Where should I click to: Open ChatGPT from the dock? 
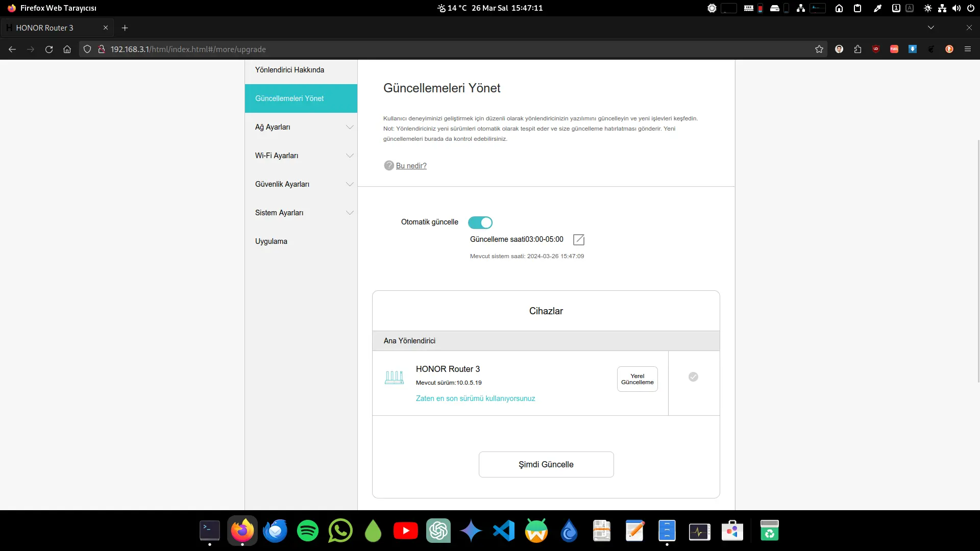438,531
